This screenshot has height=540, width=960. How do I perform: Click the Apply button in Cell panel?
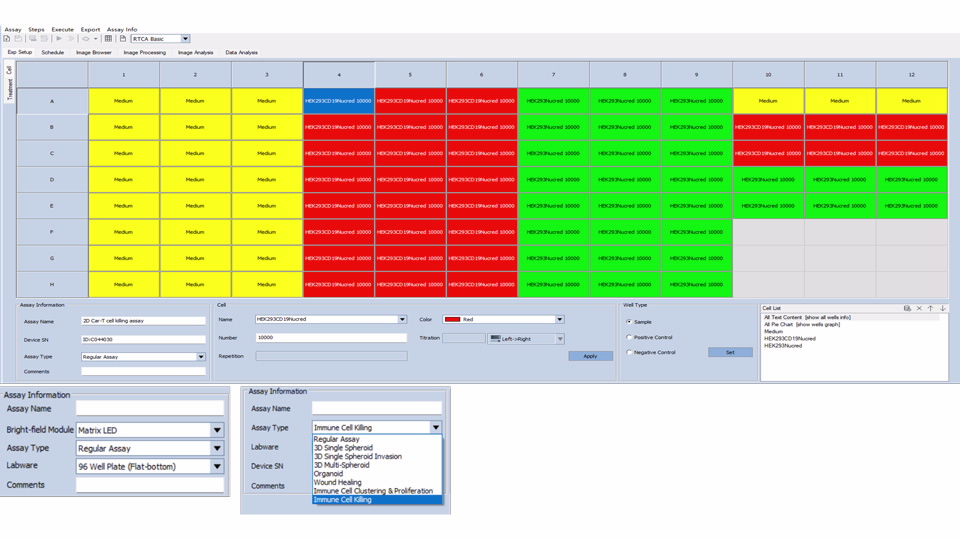coord(590,356)
